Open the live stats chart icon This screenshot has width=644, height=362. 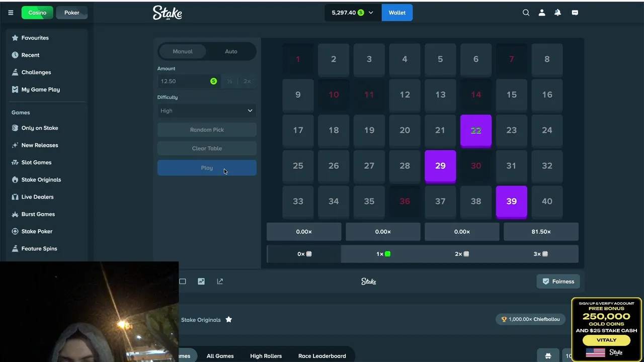(201, 282)
